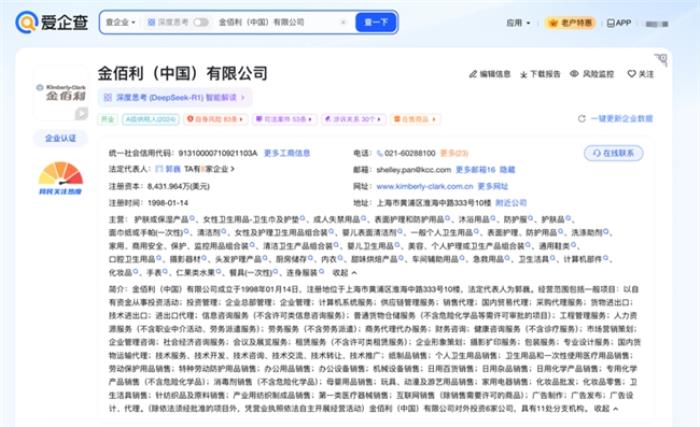Click search icon after 计算机部件

pos(606,258)
